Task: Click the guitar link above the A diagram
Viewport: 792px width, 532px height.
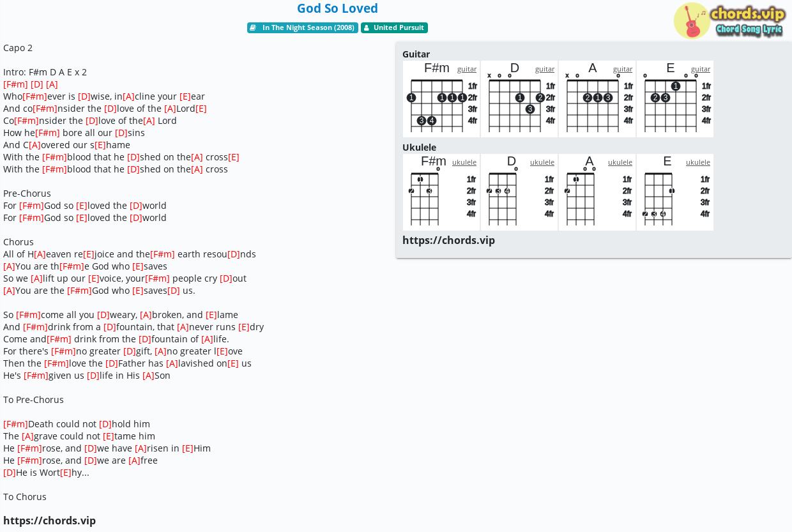Action: pos(623,69)
